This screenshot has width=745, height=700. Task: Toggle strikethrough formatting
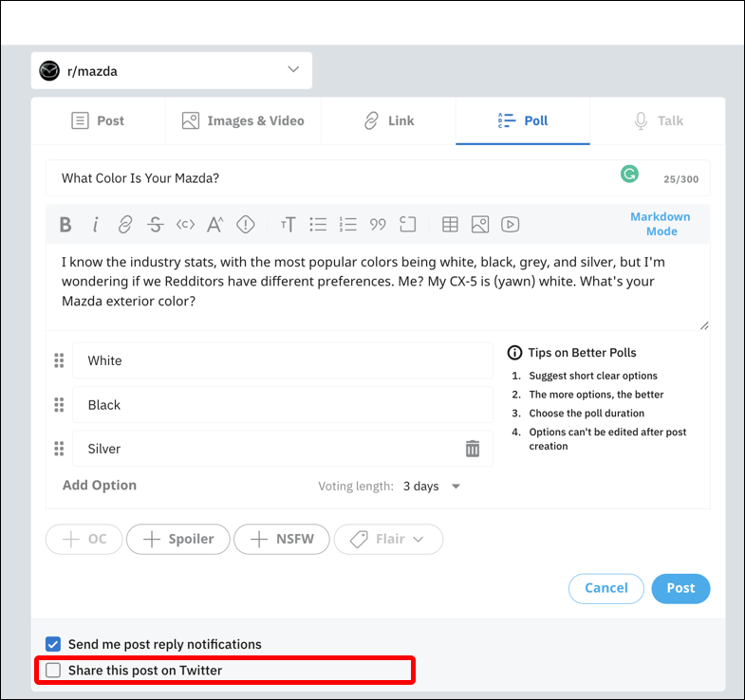click(x=156, y=224)
